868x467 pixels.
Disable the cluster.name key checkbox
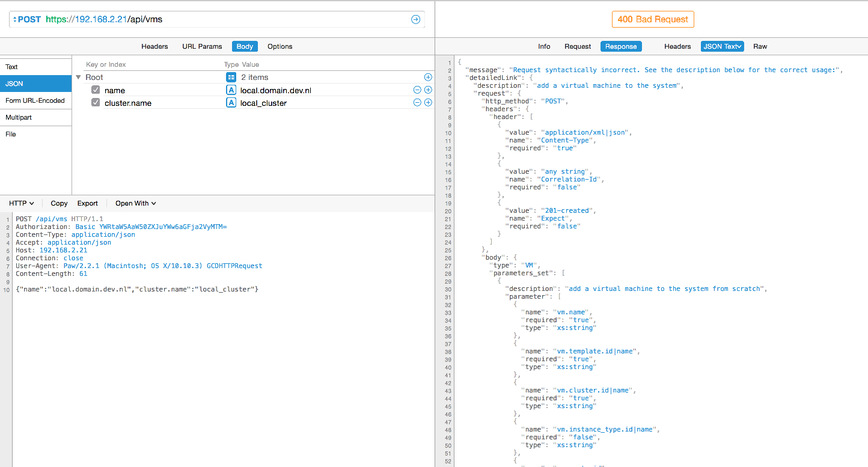(96, 103)
